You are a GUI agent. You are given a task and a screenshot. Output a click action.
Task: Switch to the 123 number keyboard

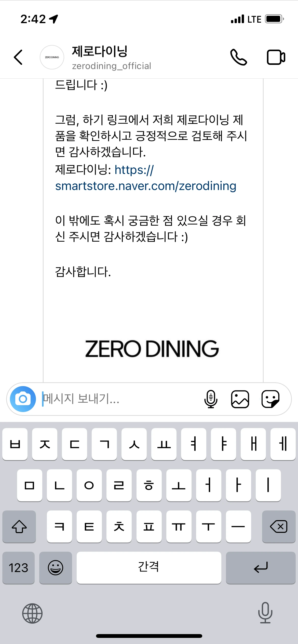pos(18,568)
